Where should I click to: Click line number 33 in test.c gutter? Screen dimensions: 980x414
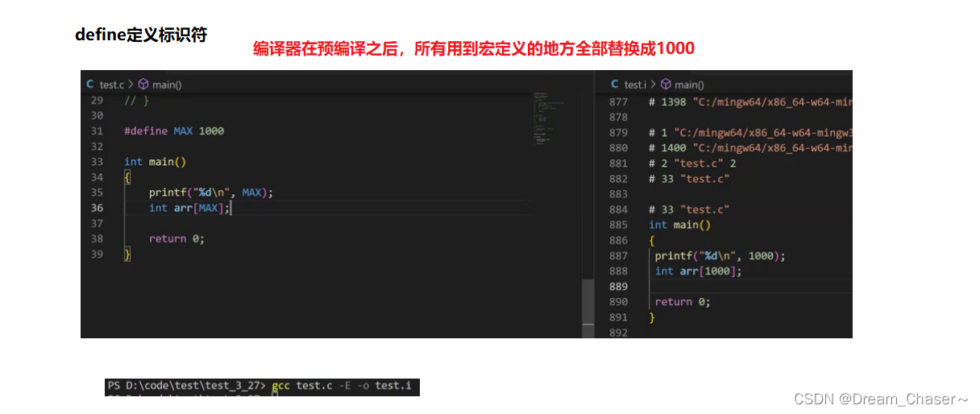[x=97, y=161]
